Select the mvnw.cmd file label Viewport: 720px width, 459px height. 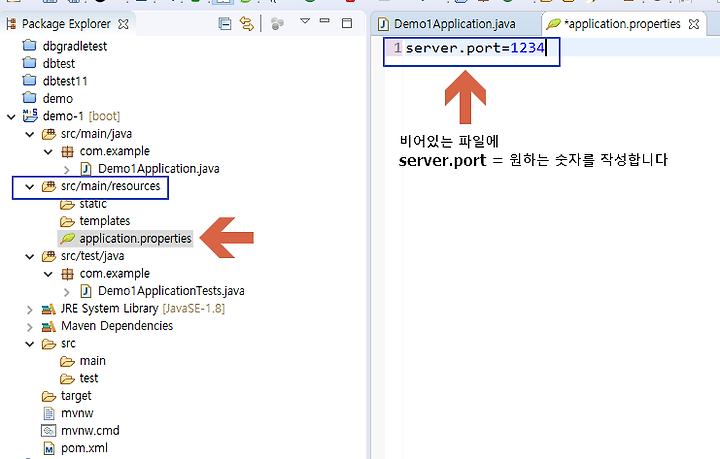(90, 431)
